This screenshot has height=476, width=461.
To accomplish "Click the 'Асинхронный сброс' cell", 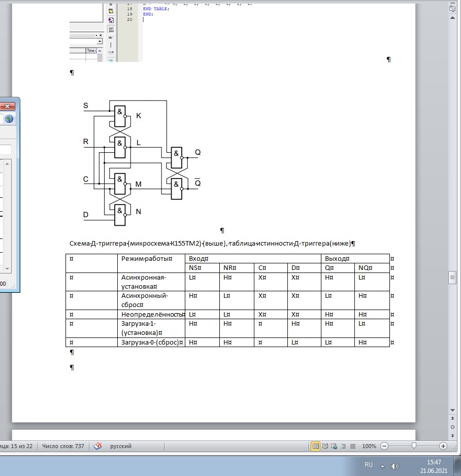I will (151, 300).
